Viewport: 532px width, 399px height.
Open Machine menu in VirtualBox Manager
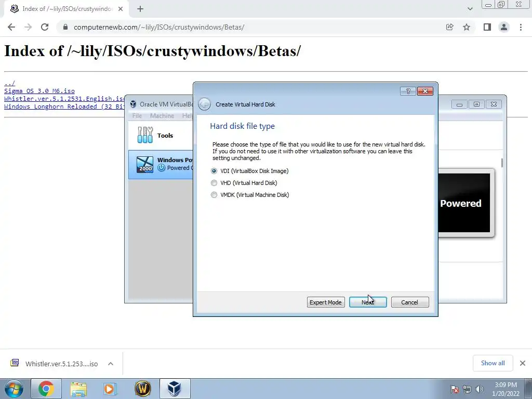[162, 116]
